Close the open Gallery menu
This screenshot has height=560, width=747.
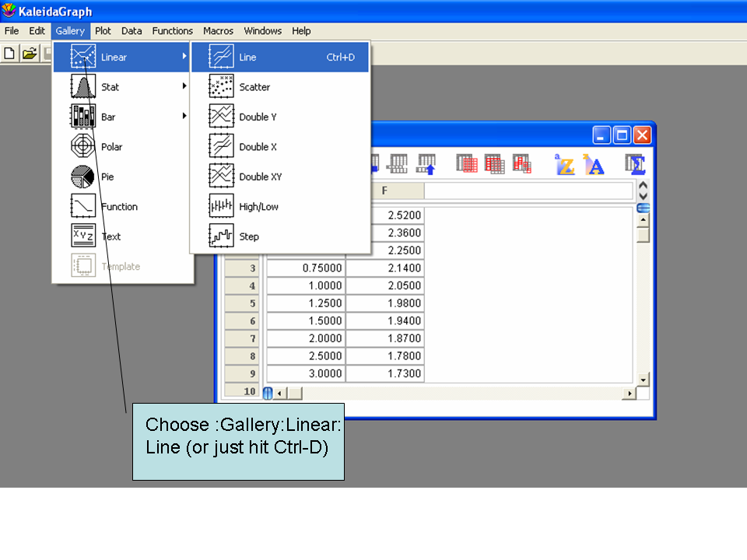point(70,31)
